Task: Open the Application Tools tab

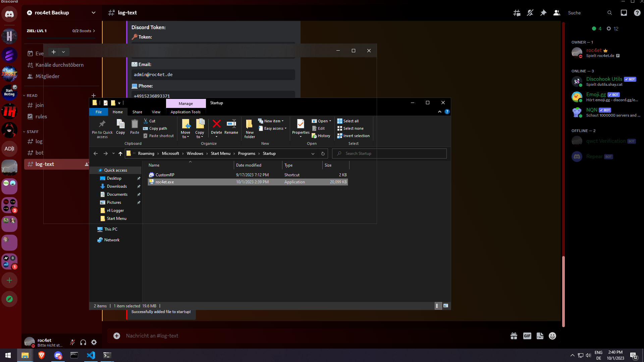Action: 185,112
